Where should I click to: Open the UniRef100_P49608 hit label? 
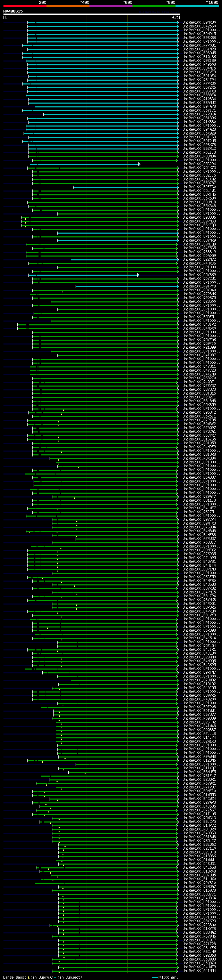(199, 65)
